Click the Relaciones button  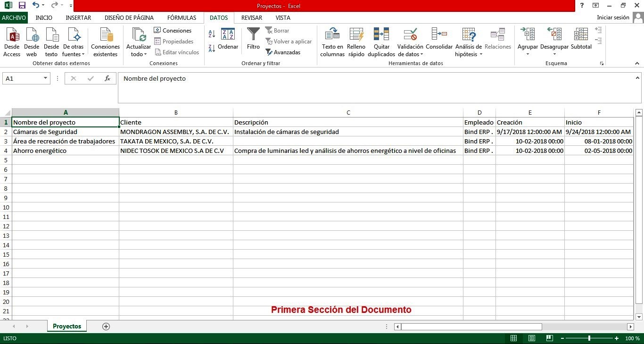coord(498,39)
